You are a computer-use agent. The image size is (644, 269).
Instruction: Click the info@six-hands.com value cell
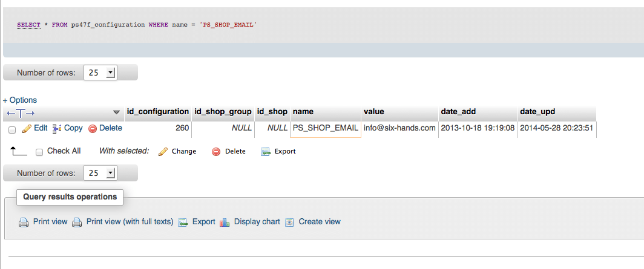[399, 128]
